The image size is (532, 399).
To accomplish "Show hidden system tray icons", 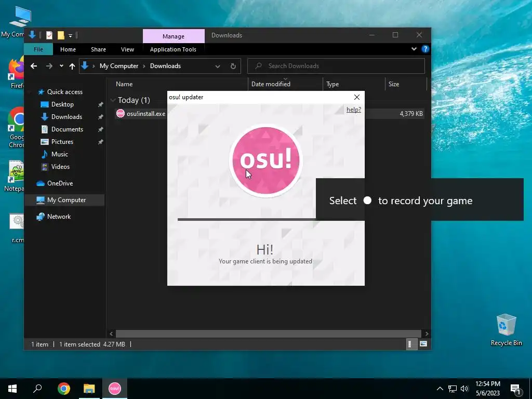I will tap(440, 389).
